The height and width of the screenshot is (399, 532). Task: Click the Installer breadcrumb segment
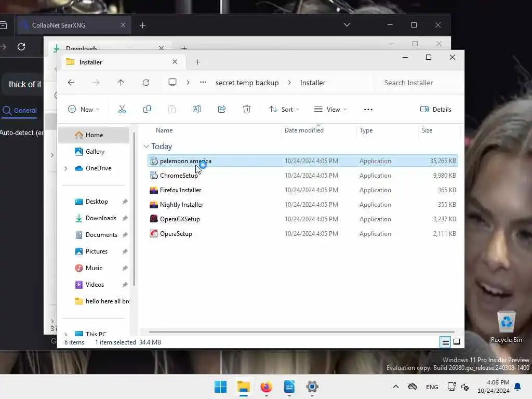(312, 83)
